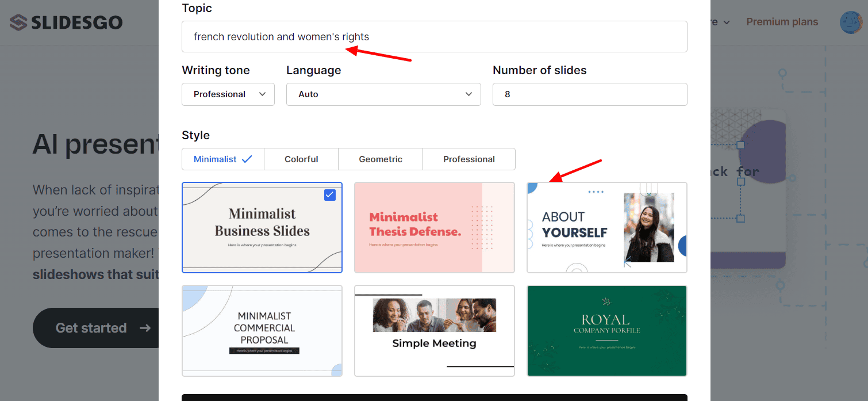Image resolution: width=868 pixels, height=401 pixels.
Task: Open the Premium plans link
Action: 782,22
